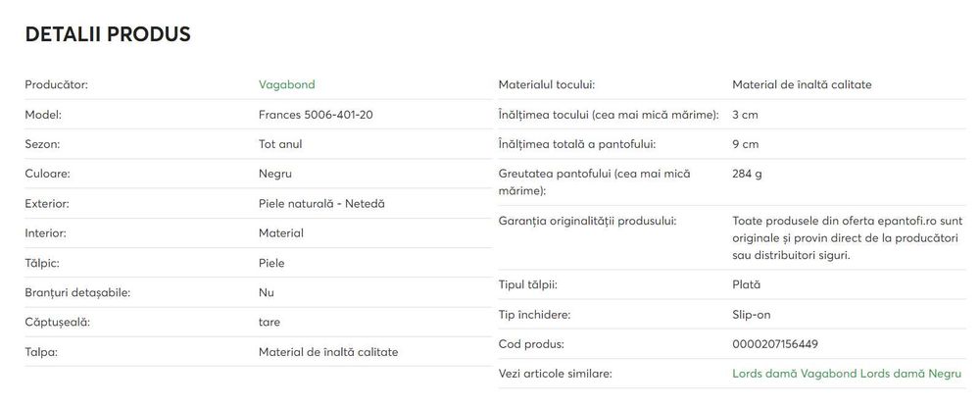Viewport: 980px width, 407px height.
Task: Click the Branțuri detașabile label
Action: point(77,292)
